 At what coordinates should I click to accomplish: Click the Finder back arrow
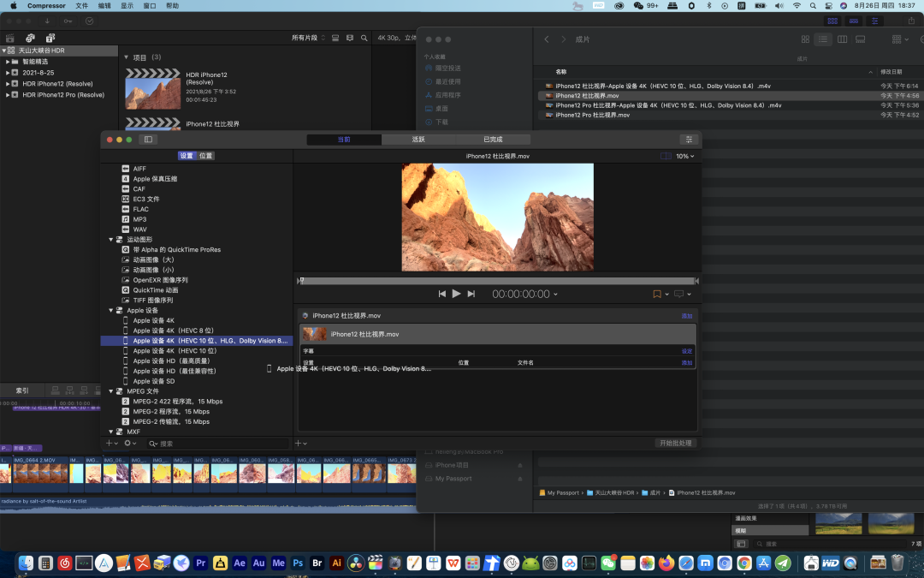tap(546, 39)
